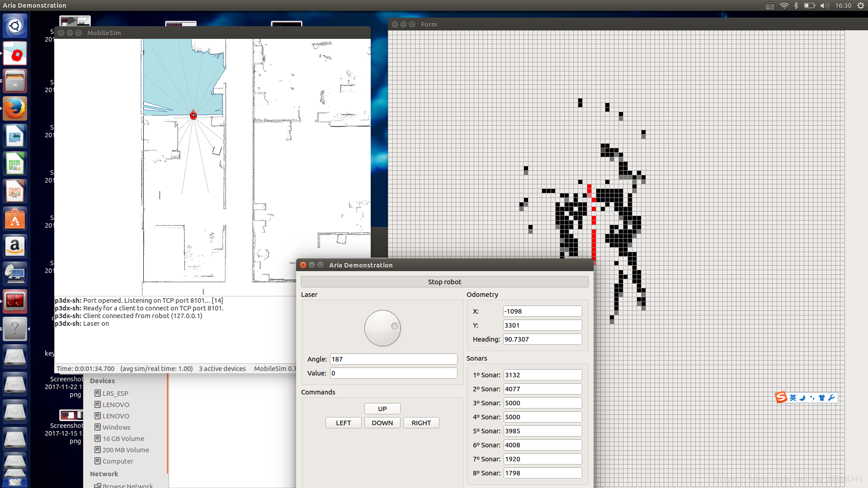The image size is (868, 488).
Task: Open LibreOffice Calc from the dock
Action: [x=15, y=164]
